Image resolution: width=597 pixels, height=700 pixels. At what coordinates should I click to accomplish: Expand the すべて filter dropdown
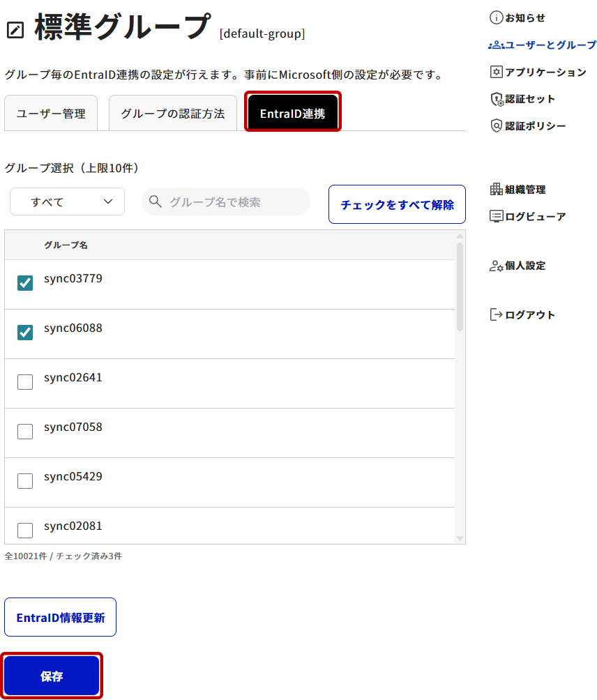68,201
